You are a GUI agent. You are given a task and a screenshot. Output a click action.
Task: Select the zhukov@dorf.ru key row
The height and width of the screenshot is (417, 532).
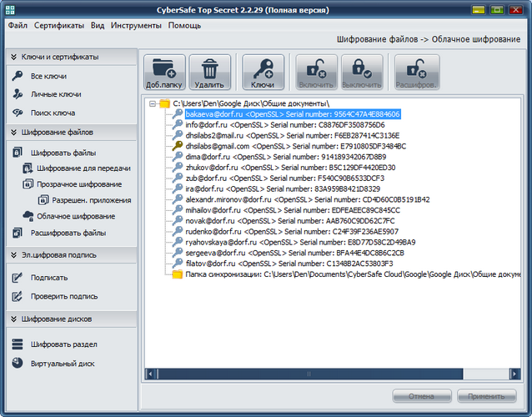[x=290, y=168]
